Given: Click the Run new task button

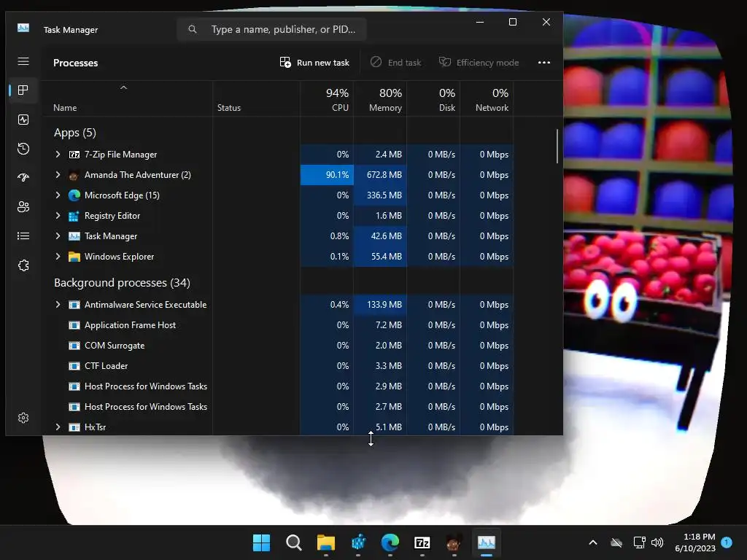Looking at the screenshot, I should tap(314, 63).
